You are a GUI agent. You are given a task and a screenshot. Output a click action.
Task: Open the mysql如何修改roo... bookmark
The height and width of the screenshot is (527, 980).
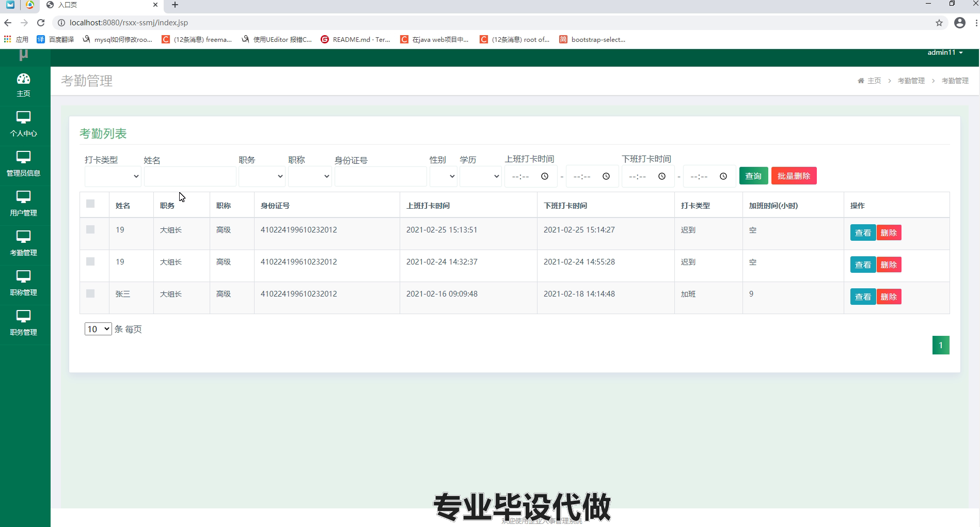117,39
